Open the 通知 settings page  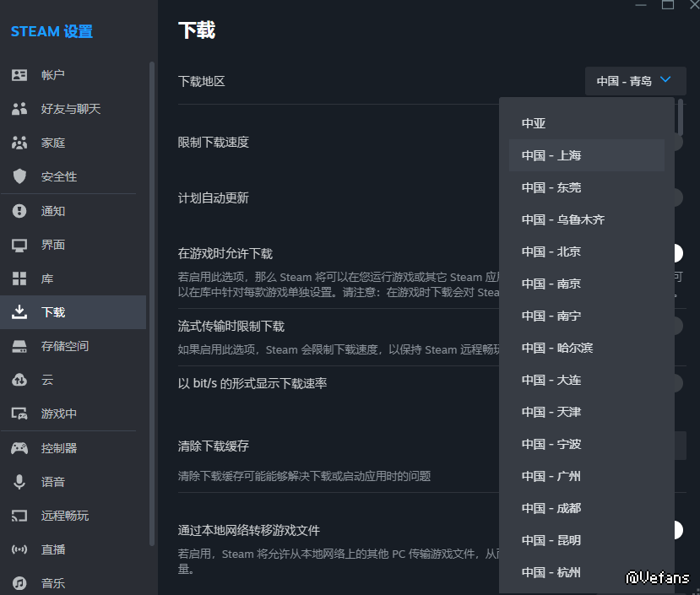[73, 211]
